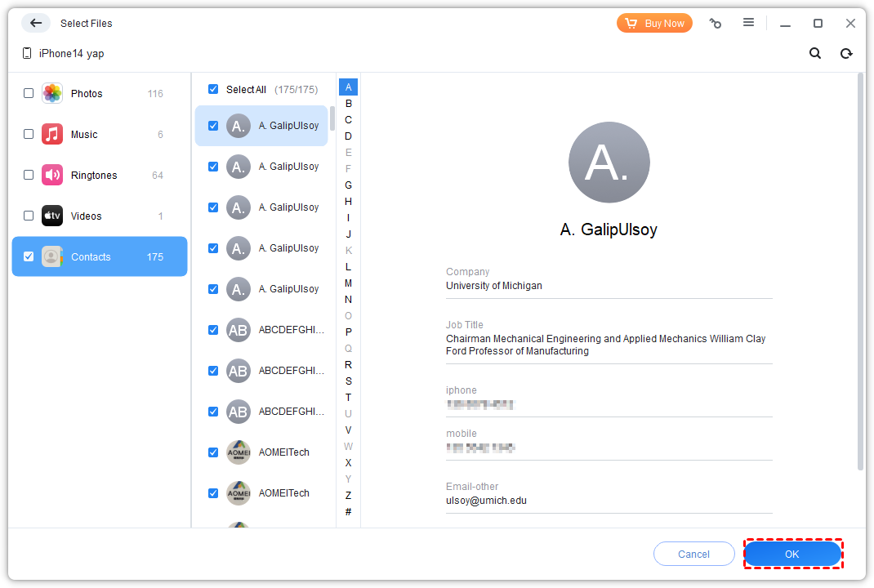
Task: Click the Music category icon
Action: coord(52,134)
